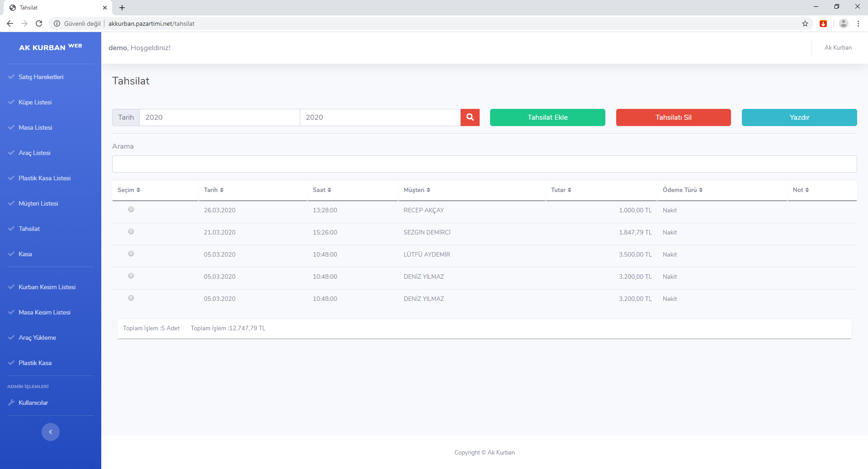This screenshot has width=868, height=469.
Task: Click the browser reload icon
Action: [x=39, y=23]
